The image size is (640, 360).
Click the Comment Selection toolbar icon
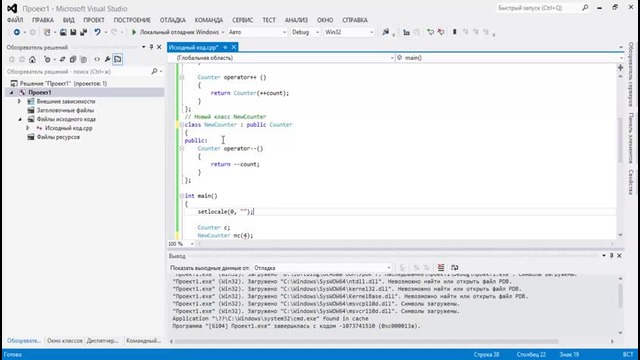point(431,32)
